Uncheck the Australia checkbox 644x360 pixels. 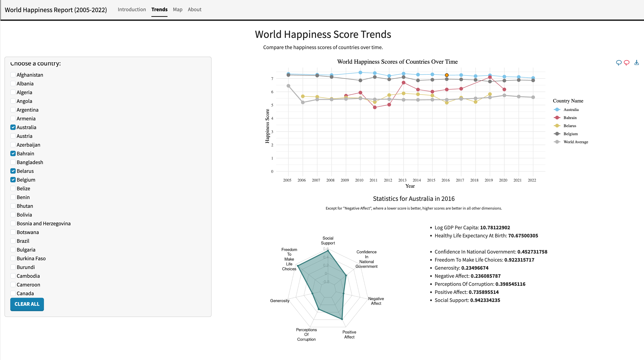point(13,127)
